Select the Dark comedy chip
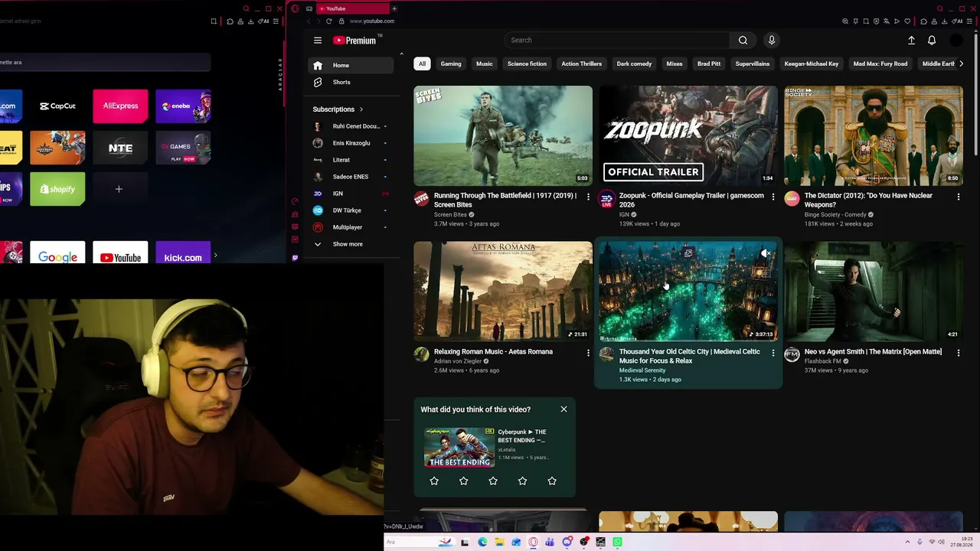This screenshot has height=551, width=980. (635, 64)
